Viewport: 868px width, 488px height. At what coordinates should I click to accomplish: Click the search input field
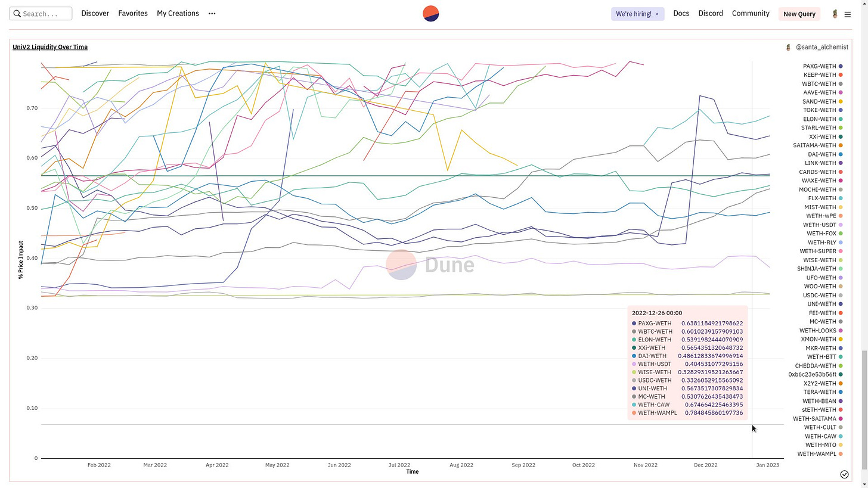pos(41,13)
